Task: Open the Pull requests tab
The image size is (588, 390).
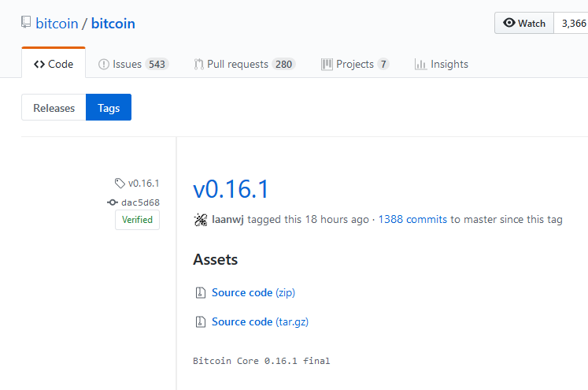Action: (x=245, y=64)
